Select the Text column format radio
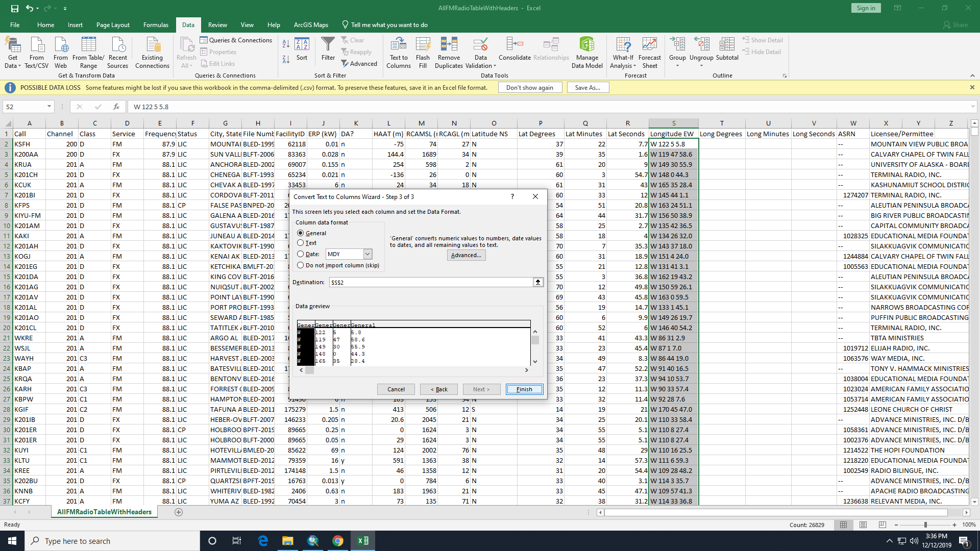The height and width of the screenshot is (551, 980). [x=300, y=243]
